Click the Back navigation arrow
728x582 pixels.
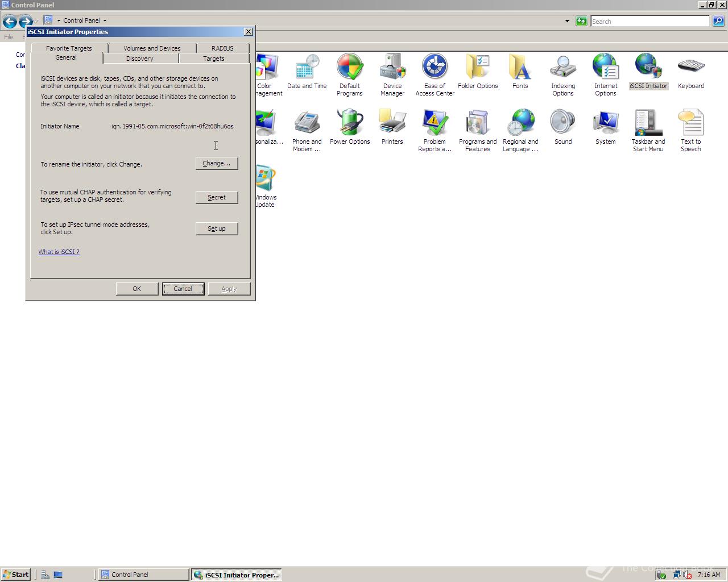tap(10, 22)
